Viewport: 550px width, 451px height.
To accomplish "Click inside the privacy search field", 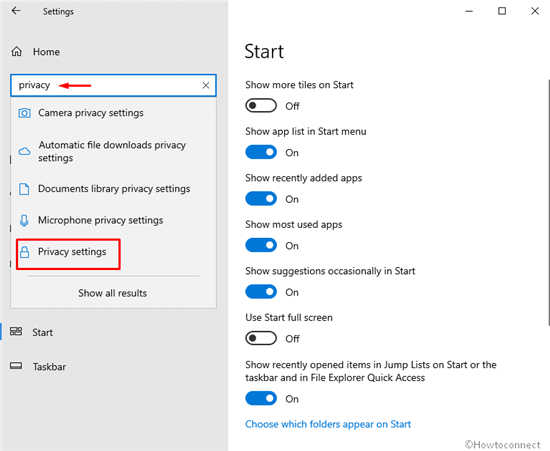I will coord(113,85).
